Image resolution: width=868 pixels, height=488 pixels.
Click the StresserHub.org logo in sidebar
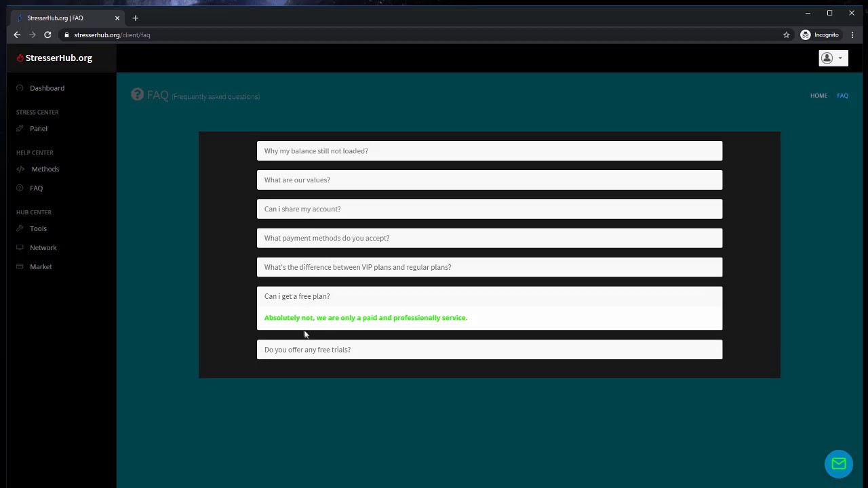(55, 58)
